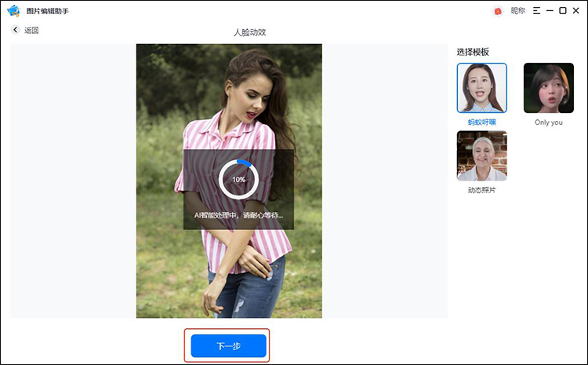This screenshot has height=365, width=588.
Task: Click the 图片编辑助手 app logo
Action: click(x=13, y=11)
